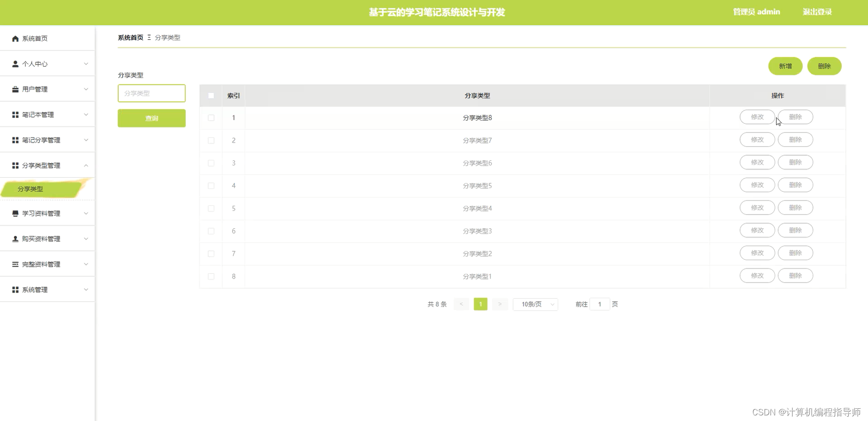Click the 索引 column header
The image size is (868, 421).
(233, 96)
